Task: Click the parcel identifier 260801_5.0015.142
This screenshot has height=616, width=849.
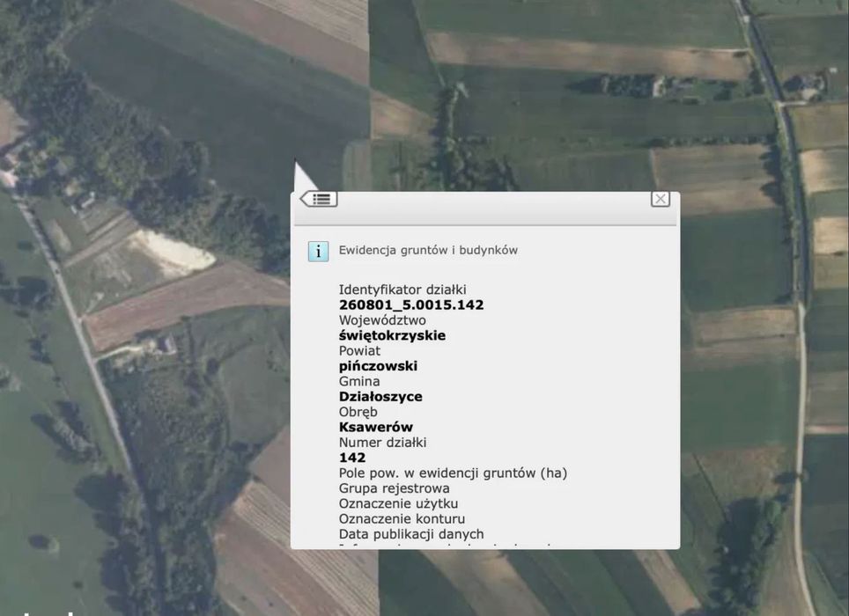Action: pyautogui.click(x=411, y=305)
